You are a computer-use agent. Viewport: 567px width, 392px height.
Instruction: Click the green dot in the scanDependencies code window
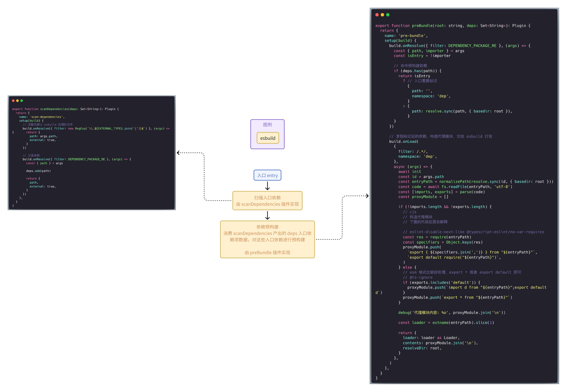[22, 101]
